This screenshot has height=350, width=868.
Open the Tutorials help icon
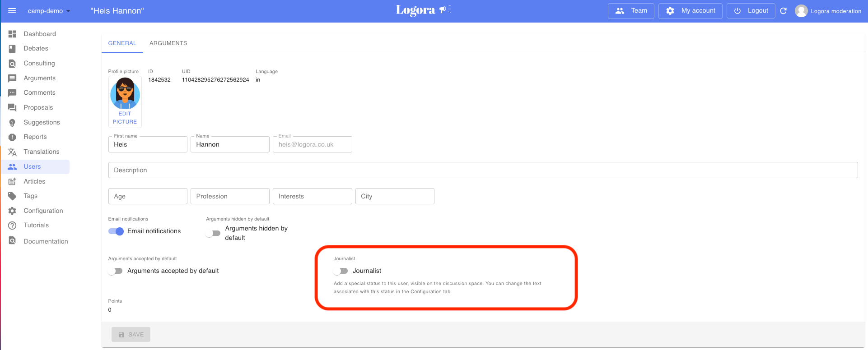pyautogui.click(x=12, y=226)
